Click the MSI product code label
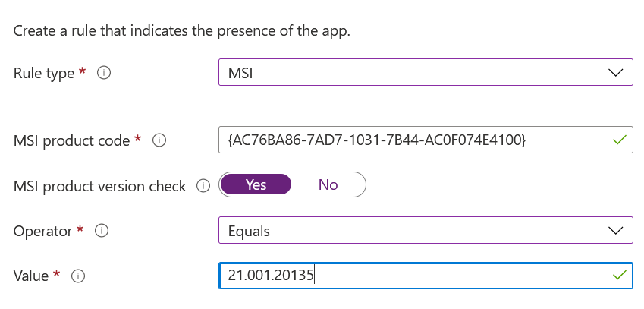This screenshot has height=309, width=644. click(73, 140)
